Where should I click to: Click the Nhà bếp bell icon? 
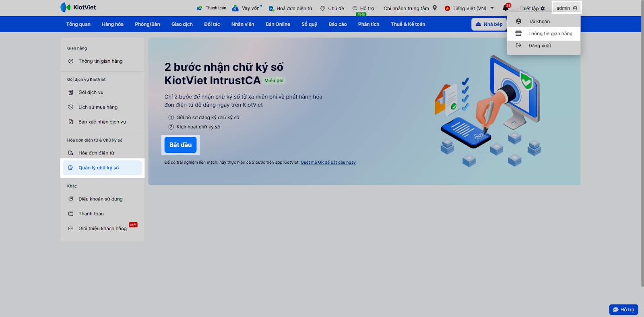(478, 24)
